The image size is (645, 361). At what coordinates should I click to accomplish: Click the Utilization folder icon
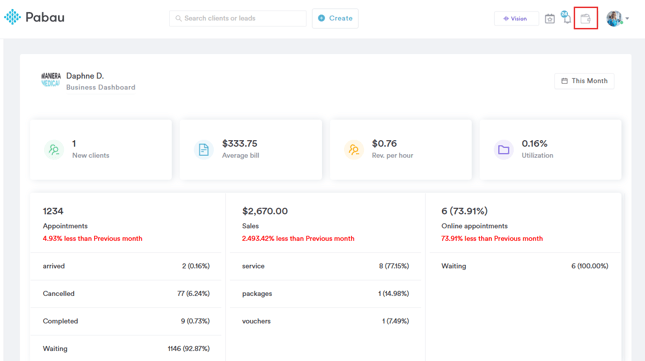coord(503,150)
